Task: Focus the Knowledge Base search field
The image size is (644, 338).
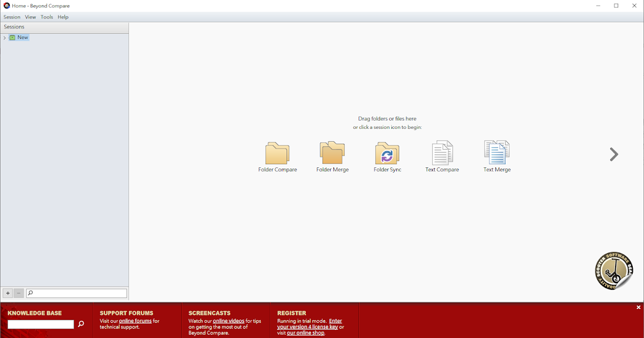Action: [41, 325]
